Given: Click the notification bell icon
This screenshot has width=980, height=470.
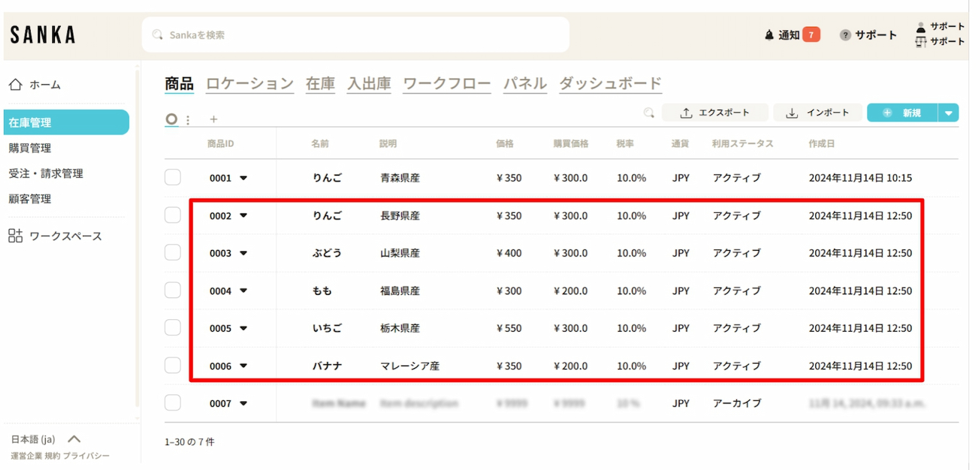Looking at the screenshot, I should point(769,35).
